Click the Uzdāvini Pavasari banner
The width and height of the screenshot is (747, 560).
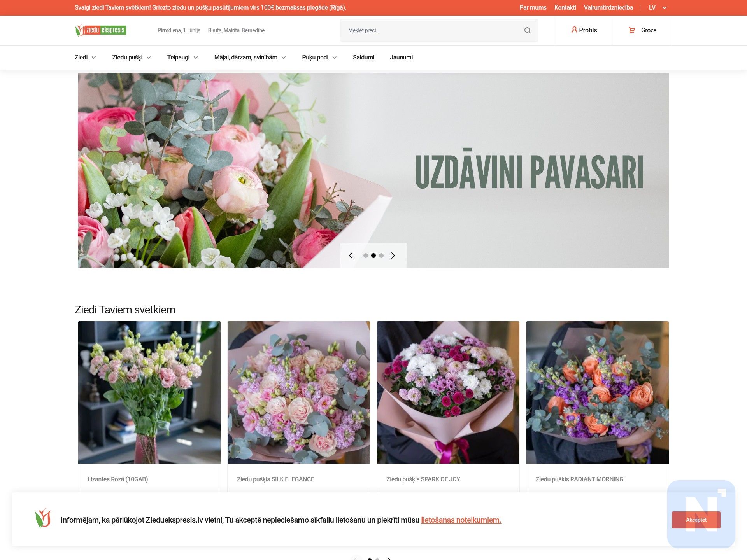click(373, 171)
